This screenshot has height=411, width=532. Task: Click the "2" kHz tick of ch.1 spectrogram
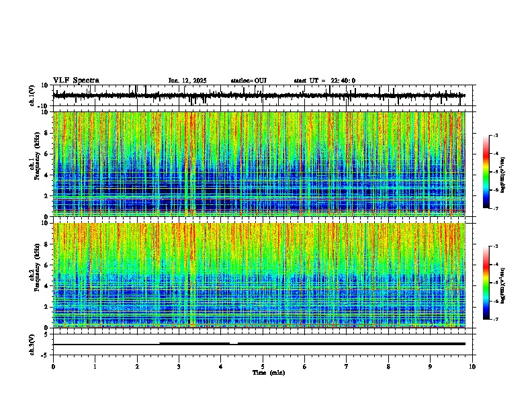tap(47, 195)
